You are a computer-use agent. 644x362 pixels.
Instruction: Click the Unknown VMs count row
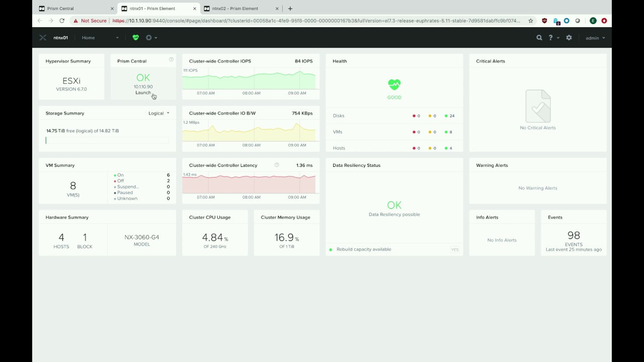click(x=142, y=199)
